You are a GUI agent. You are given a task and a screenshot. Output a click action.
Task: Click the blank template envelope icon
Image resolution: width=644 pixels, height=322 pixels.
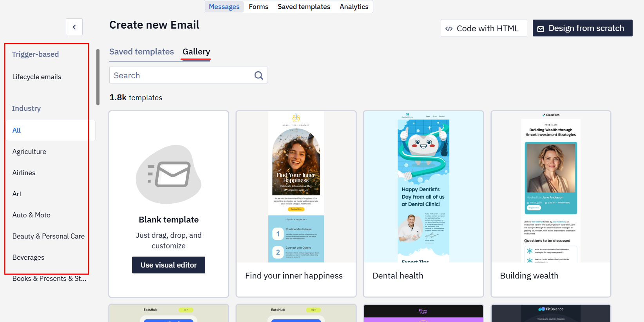(x=169, y=174)
